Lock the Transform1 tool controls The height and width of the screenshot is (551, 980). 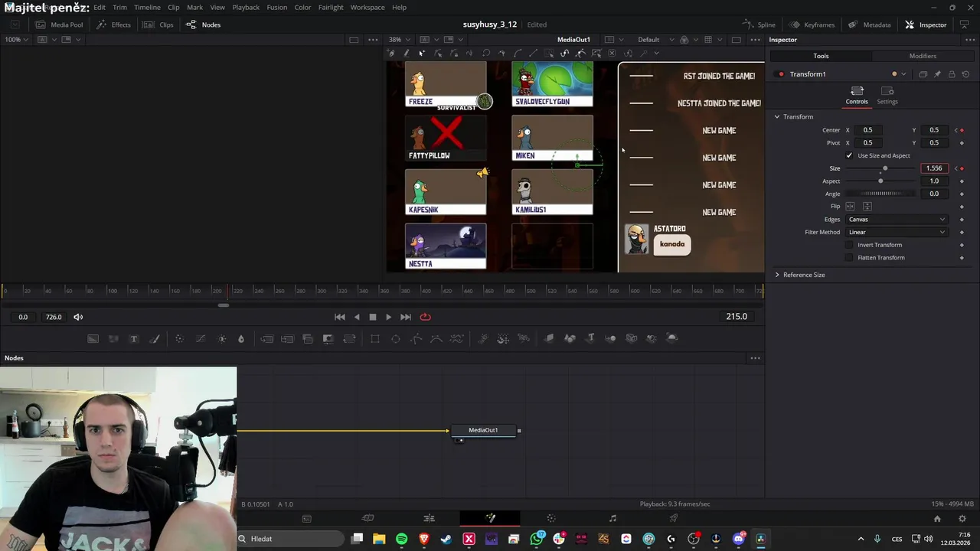pos(952,74)
